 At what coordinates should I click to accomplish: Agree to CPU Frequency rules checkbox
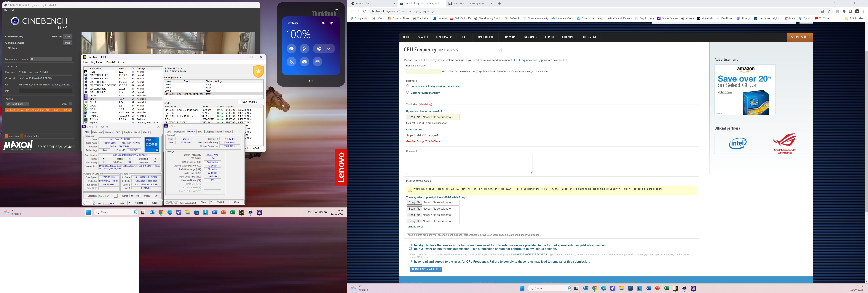[x=410, y=261]
